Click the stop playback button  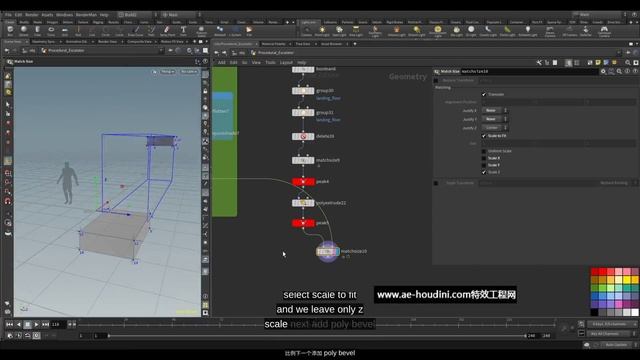(27, 324)
